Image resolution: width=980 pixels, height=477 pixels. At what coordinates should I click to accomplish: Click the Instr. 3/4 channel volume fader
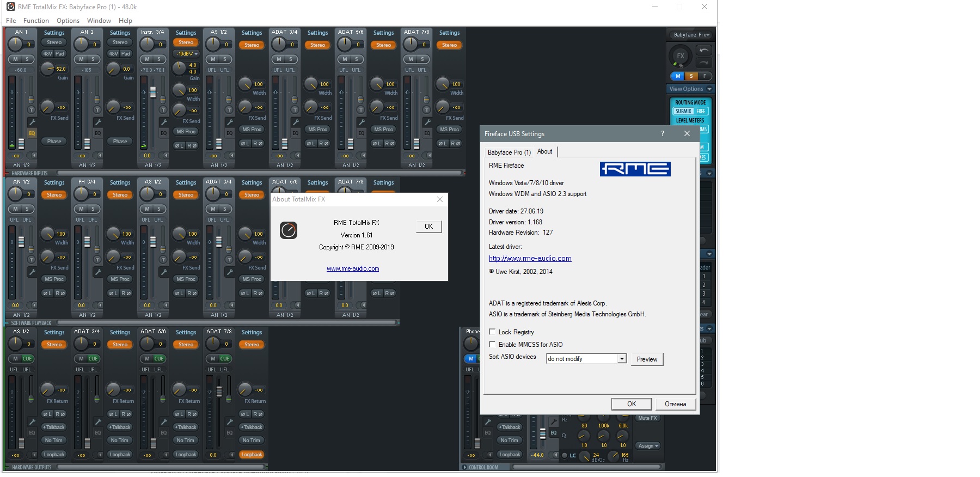[153, 92]
